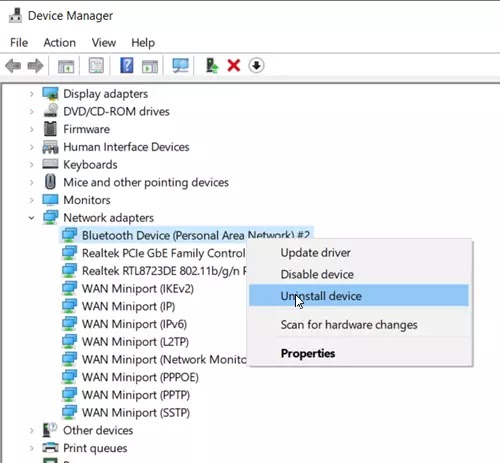
Task: Select the Firmware label
Action: tap(86, 129)
